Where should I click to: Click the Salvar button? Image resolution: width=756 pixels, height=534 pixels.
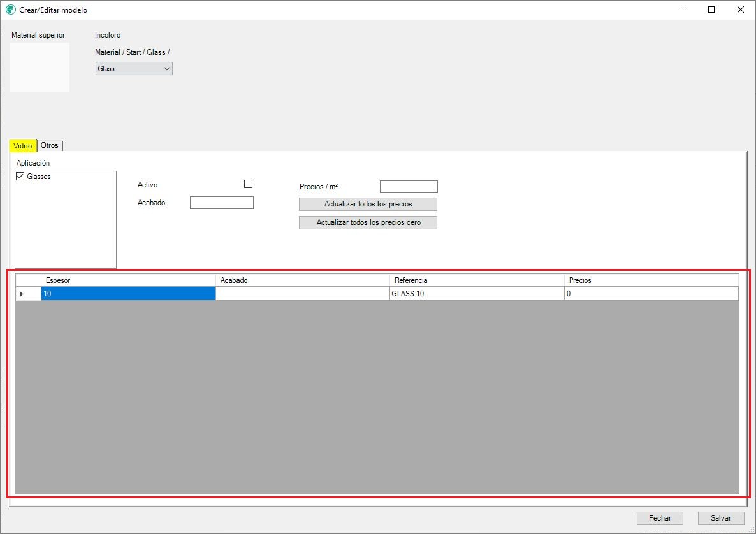(721, 518)
